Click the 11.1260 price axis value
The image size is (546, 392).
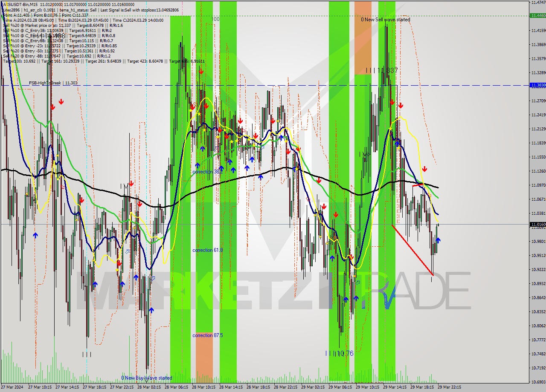[539, 171]
